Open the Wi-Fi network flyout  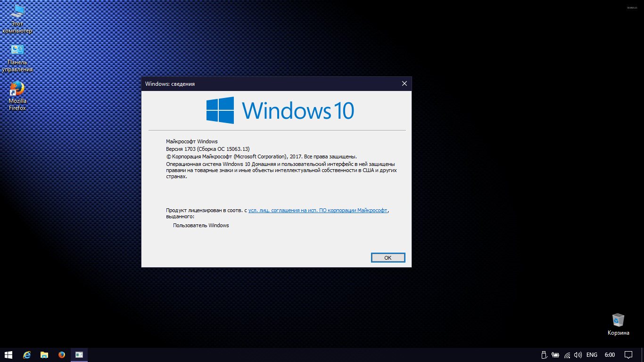tap(567, 354)
